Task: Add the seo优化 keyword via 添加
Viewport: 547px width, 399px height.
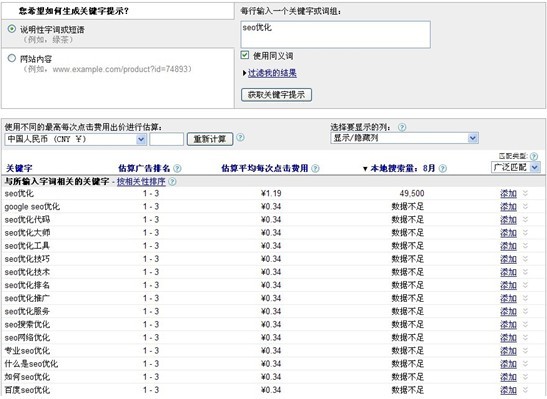Action: pos(508,194)
